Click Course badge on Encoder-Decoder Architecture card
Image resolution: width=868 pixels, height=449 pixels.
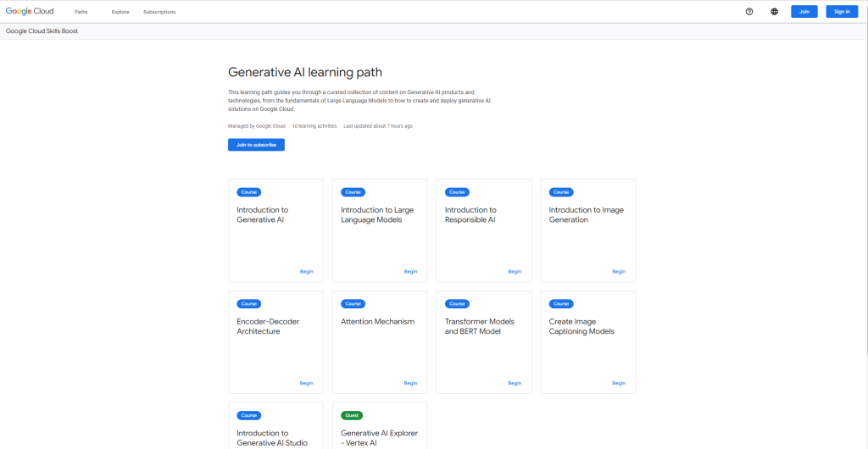(x=249, y=303)
